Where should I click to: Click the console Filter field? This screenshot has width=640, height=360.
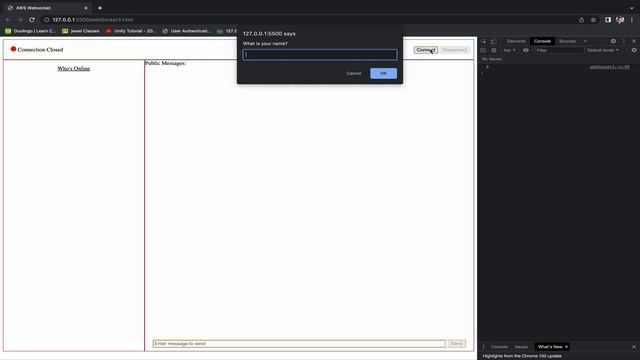click(x=559, y=50)
